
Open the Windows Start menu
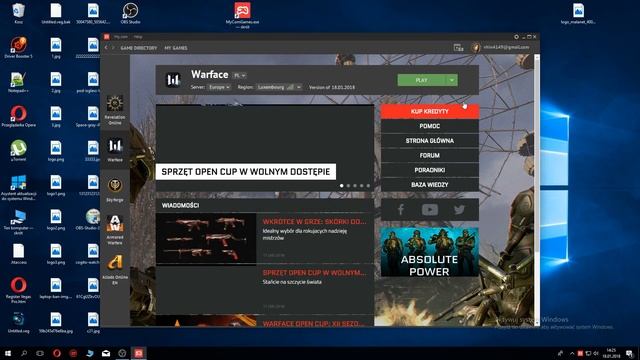7,353
